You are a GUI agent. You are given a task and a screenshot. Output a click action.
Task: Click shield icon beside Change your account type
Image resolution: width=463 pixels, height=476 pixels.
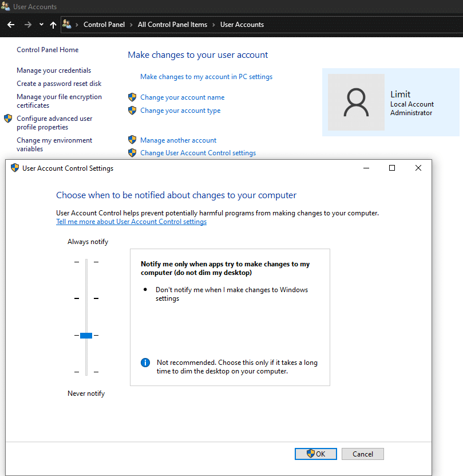[x=132, y=110]
